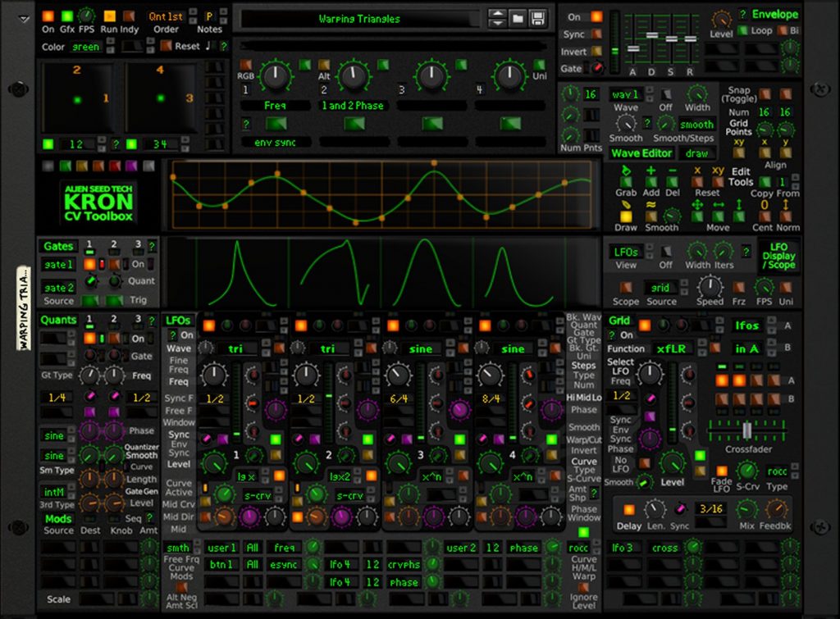The height and width of the screenshot is (619, 840).
Task: Click the Crossfader slider handle
Action: [x=747, y=430]
